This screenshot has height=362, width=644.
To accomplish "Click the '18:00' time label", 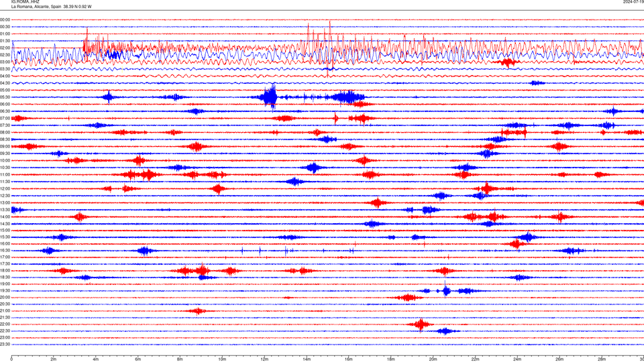I will (x=5, y=270).
